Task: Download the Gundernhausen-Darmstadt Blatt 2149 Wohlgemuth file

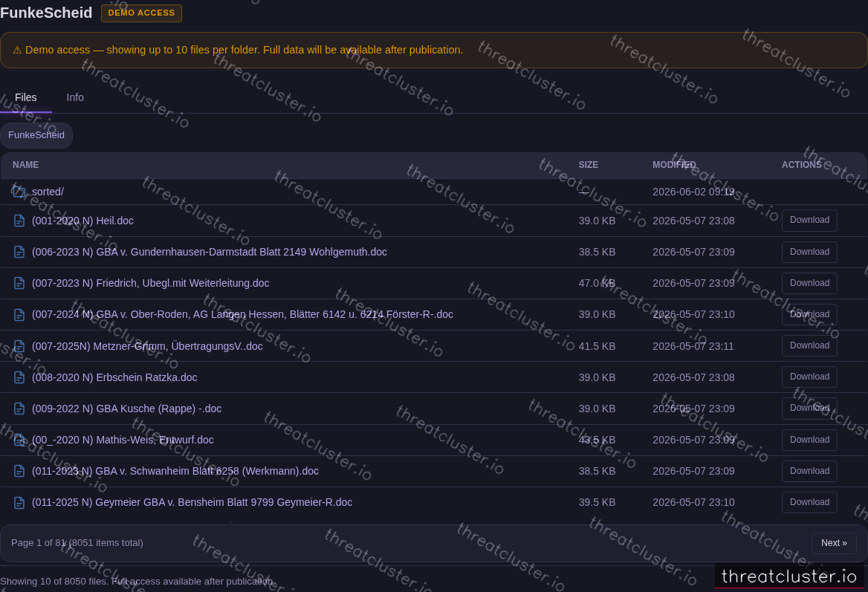Action: point(809,252)
